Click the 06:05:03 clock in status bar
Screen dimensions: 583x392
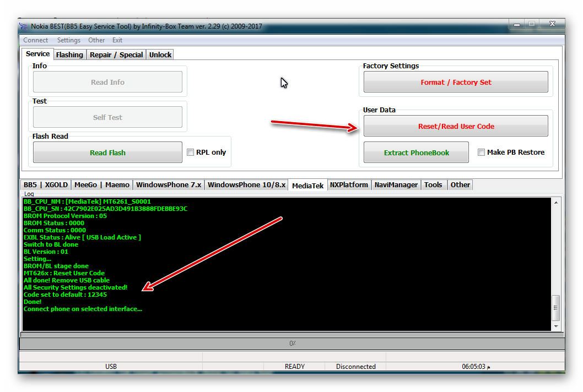[x=476, y=366]
